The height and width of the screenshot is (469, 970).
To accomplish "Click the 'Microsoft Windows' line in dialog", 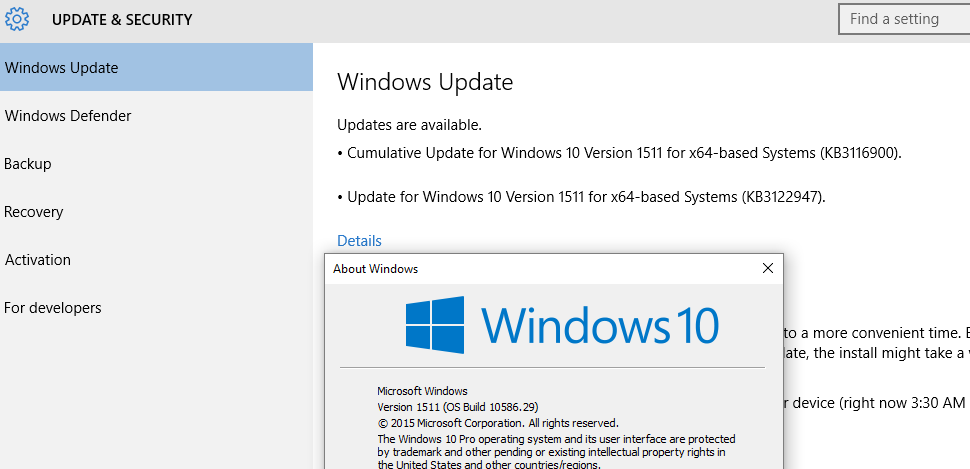I will point(423,391).
